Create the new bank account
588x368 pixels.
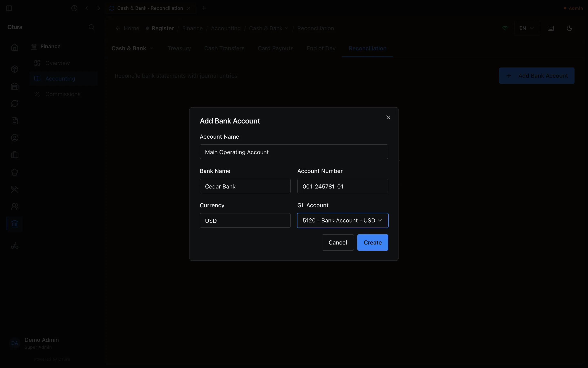(372, 242)
